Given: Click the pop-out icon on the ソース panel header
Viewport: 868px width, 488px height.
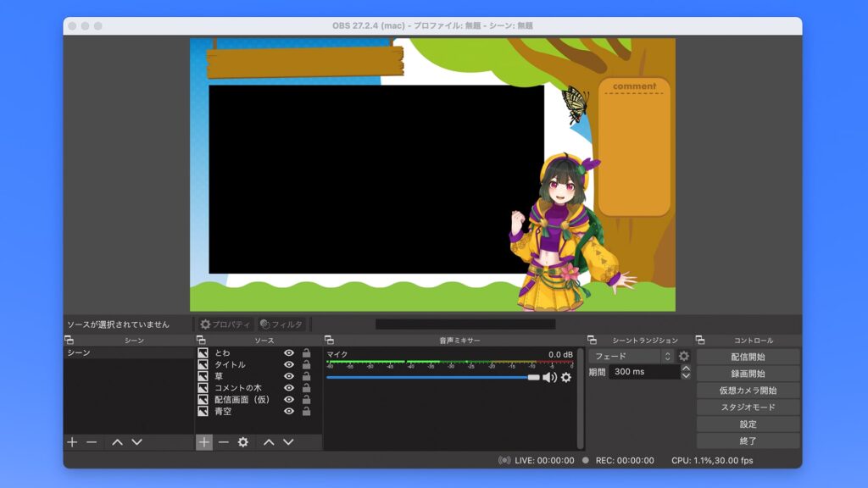Looking at the screenshot, I should [200, 341].
